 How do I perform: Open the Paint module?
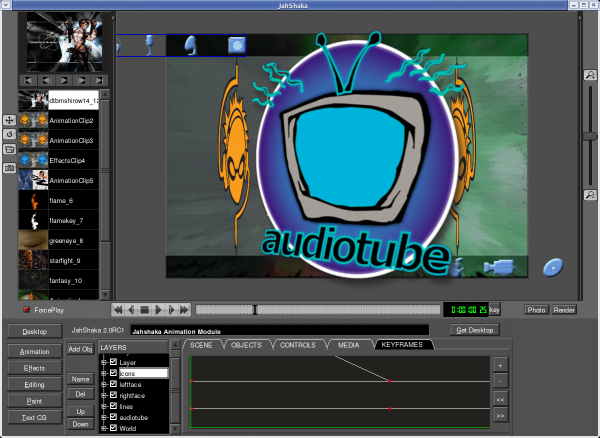click(x=34, y=401)
